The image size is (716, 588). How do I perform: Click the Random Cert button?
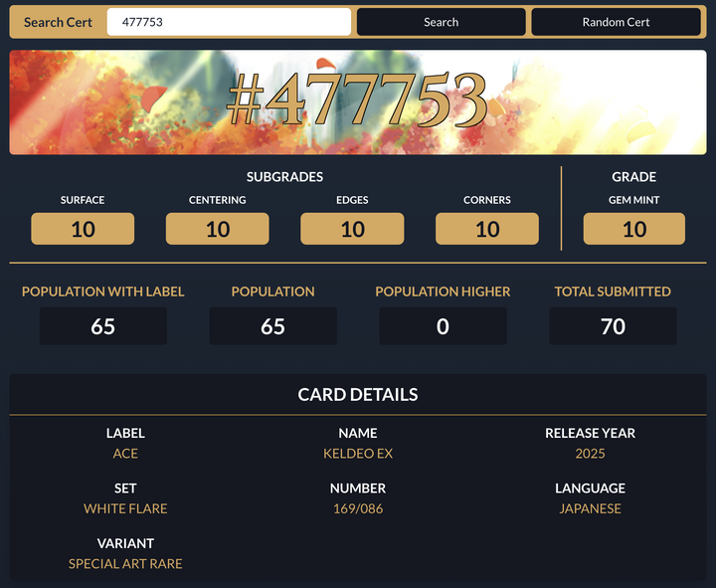click(x=616, y=22)
